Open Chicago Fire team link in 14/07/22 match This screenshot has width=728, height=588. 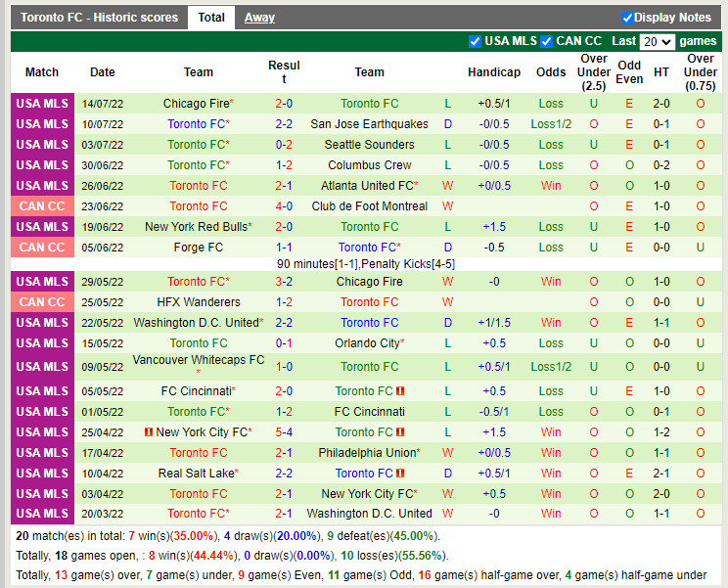tap(196, 104)
